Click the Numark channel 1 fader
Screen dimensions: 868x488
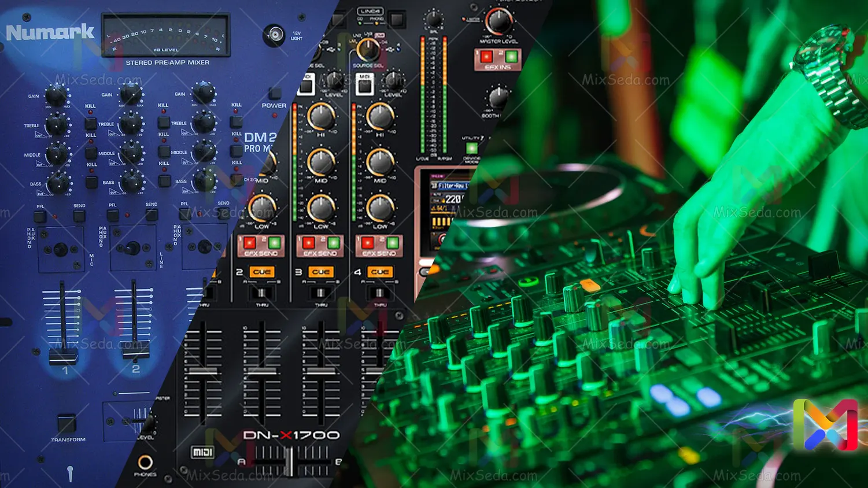[62, 354]
